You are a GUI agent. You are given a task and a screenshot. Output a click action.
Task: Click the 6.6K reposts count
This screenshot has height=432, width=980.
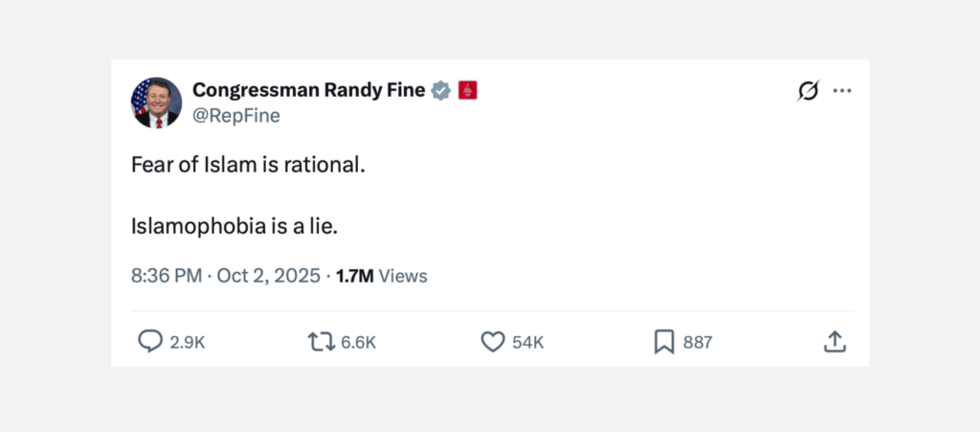[358, 342]
